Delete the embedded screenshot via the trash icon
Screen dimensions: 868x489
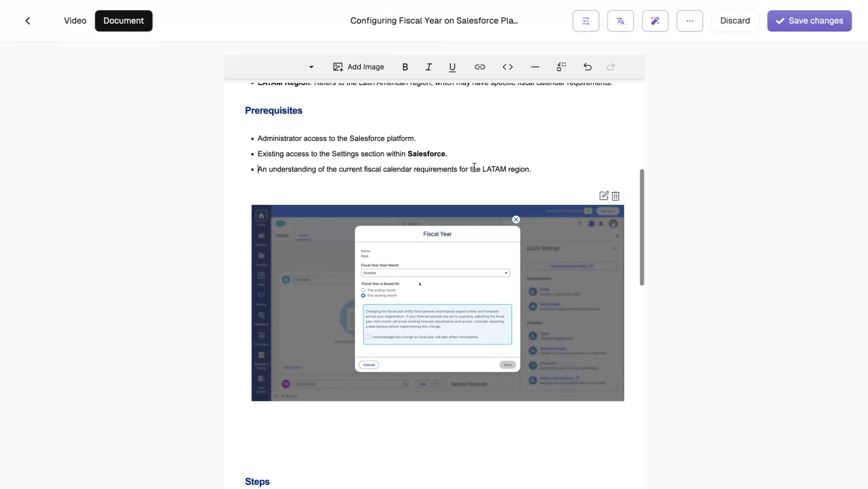point(615,196)
